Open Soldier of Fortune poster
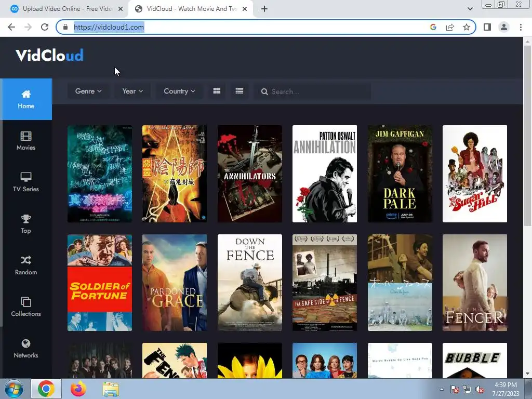The width and height of the screenshot is (532, 399). [x=100, y=283]
